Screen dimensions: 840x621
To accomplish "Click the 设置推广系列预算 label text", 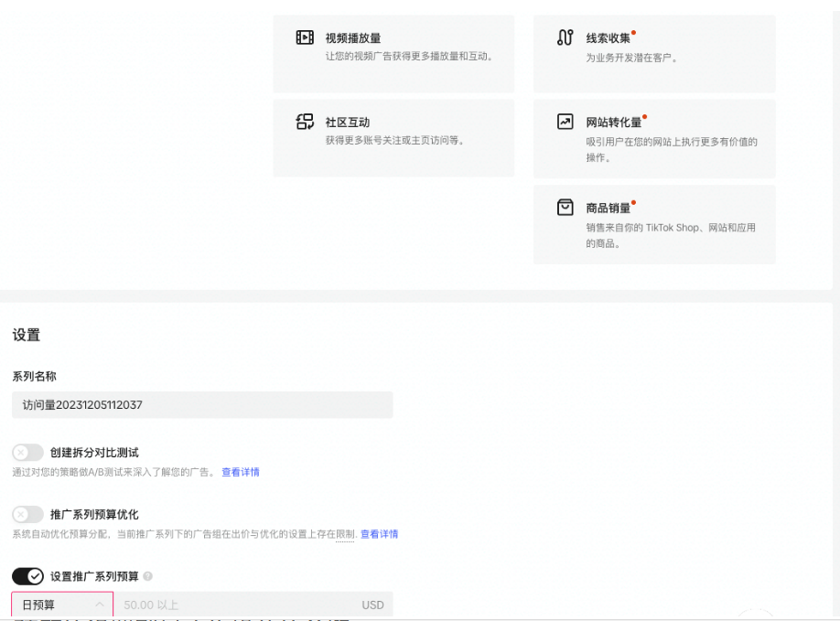I will click(x=94, y=576).
